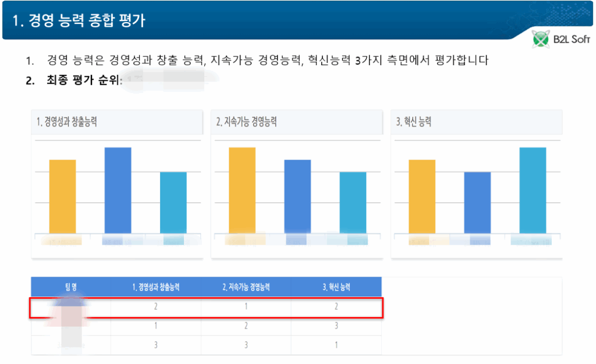Click the short blue bar in 혁신 능력 chart

click(477, 202)
